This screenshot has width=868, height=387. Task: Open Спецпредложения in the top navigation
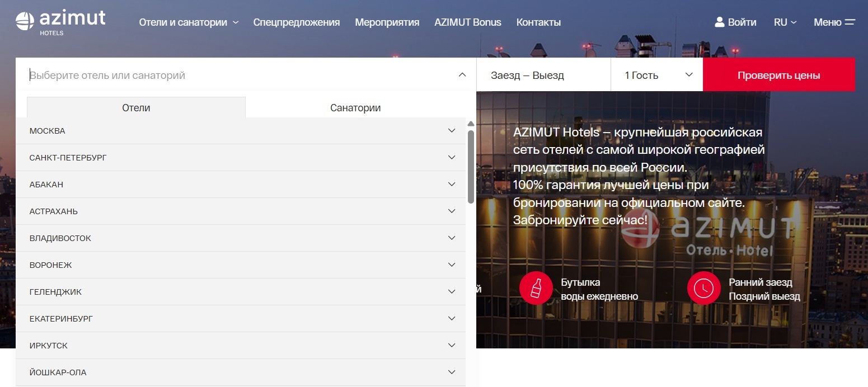point(297,22)
